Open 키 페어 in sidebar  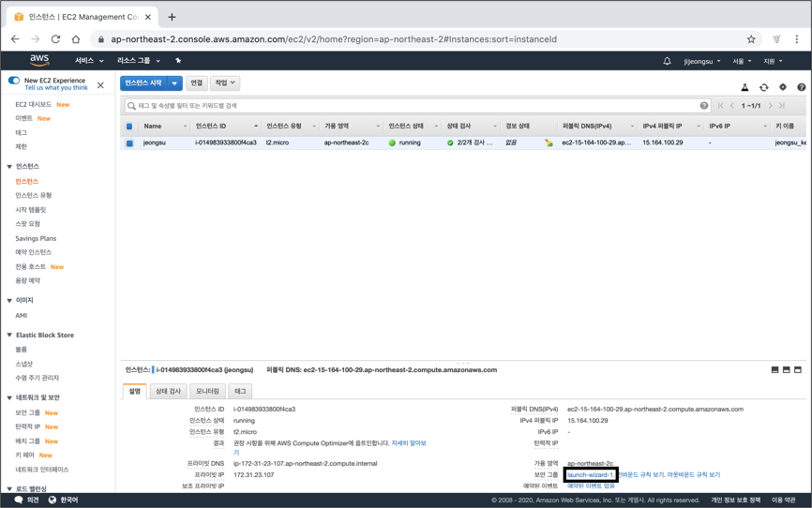(x=24, y=456)
